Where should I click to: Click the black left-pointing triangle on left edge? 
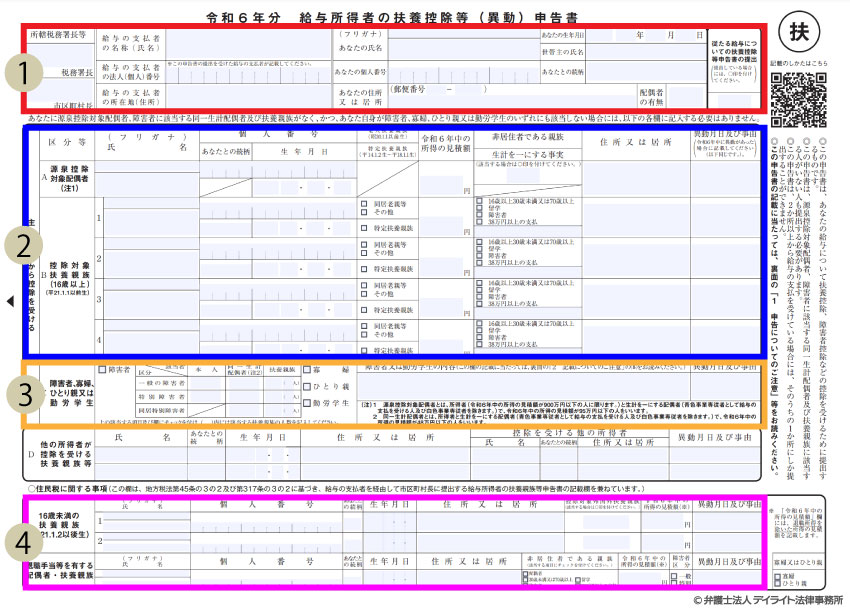pyautogui.click(x=10, y=301)
